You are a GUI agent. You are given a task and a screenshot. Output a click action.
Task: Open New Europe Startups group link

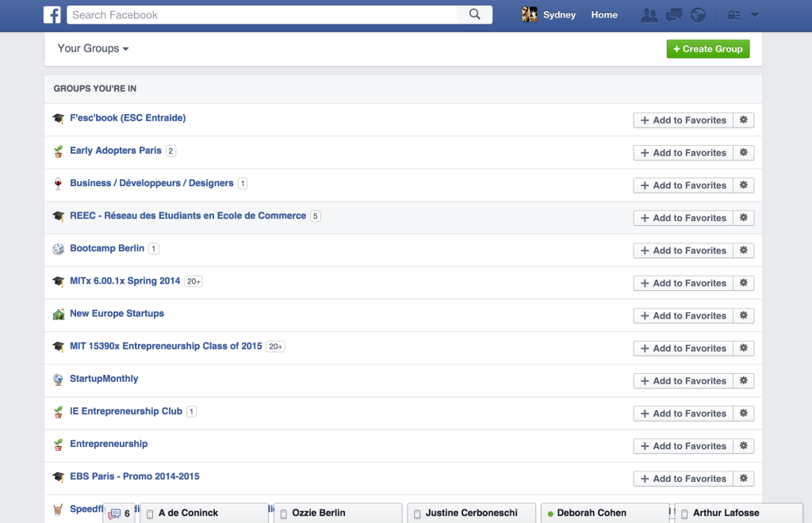pyautogui.click(x=117, y=314)
